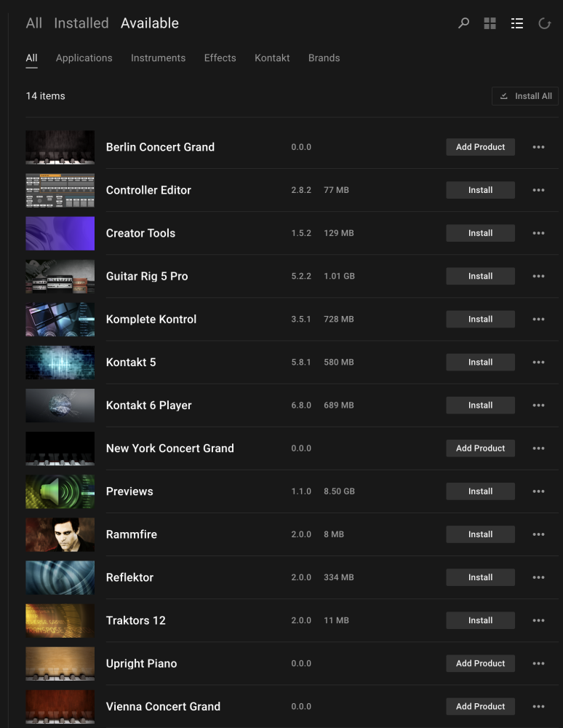The image size is (563, 728).
Task: Filter by Instruments category
Action: coord(158,58)
